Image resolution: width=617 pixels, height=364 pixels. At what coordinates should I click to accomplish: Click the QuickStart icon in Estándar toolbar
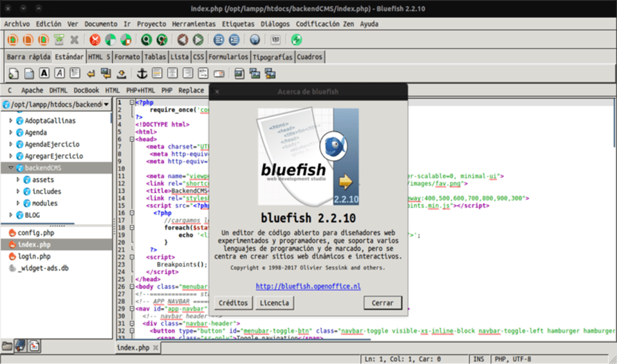[13, 74]
